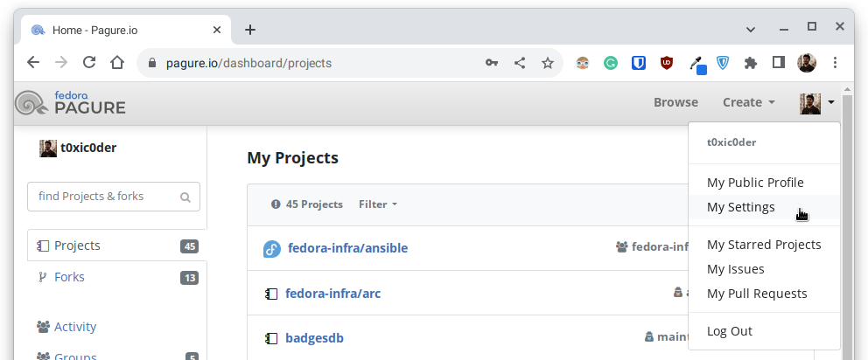Activate the color picker extension
Viewport: 868px width, 360px height.
[x=697, y=64]
